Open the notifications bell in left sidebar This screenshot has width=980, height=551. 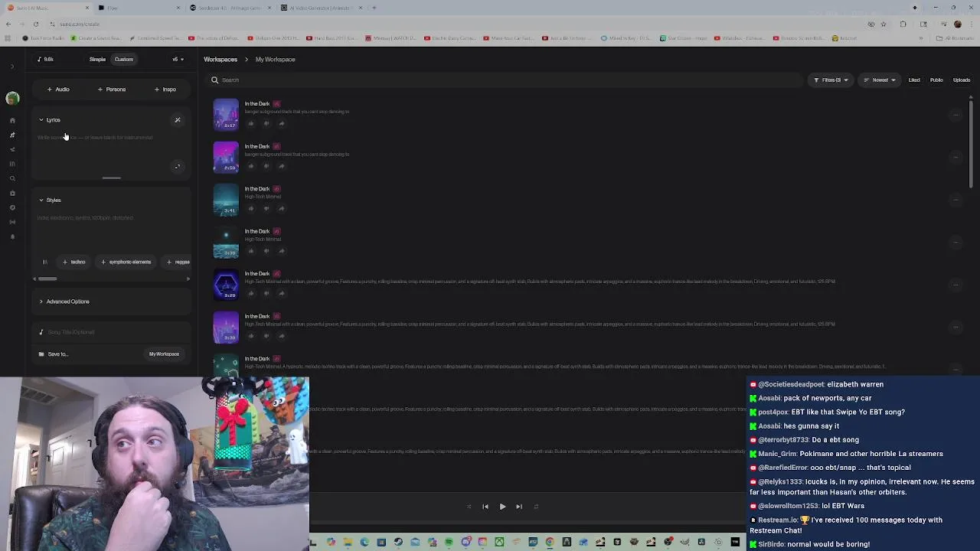click(x=12, y=236)
